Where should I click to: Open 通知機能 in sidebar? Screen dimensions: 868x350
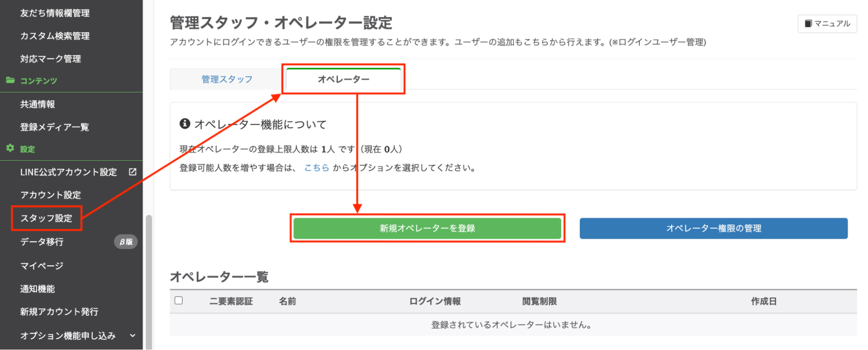coord(37,289)
